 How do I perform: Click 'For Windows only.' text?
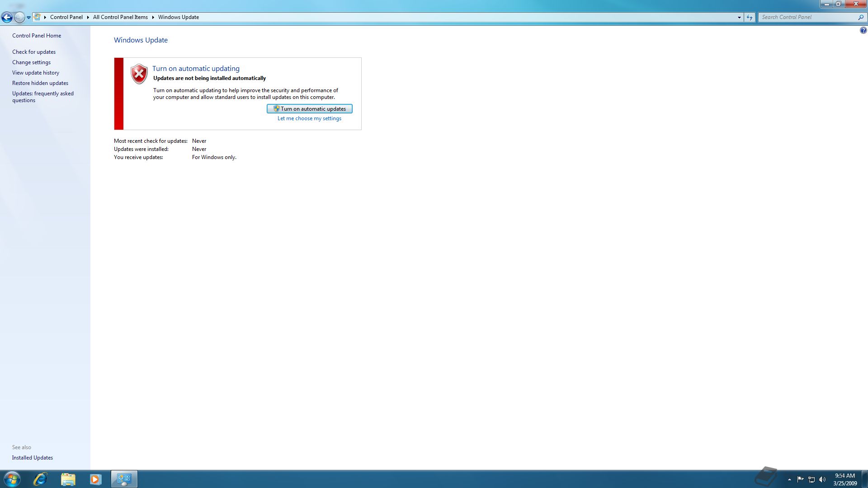pyautogui.click(x=214, y=157)
